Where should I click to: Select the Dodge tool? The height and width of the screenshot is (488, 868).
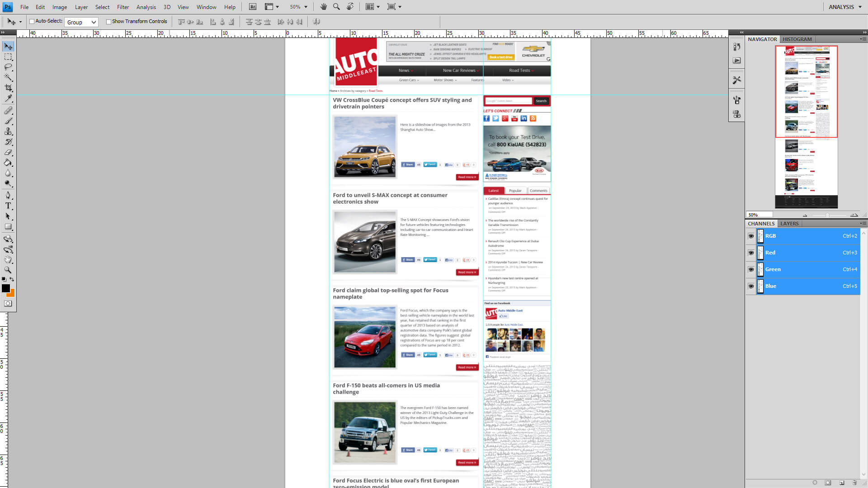pos(8,183)
